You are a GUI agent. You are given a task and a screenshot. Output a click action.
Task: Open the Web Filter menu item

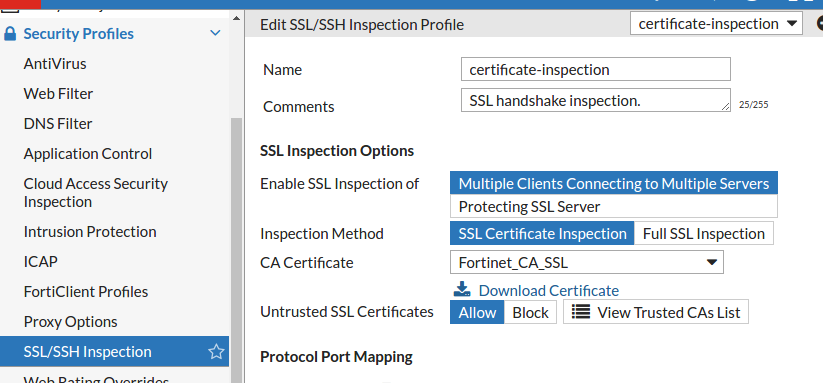click(x=58, y=94)
